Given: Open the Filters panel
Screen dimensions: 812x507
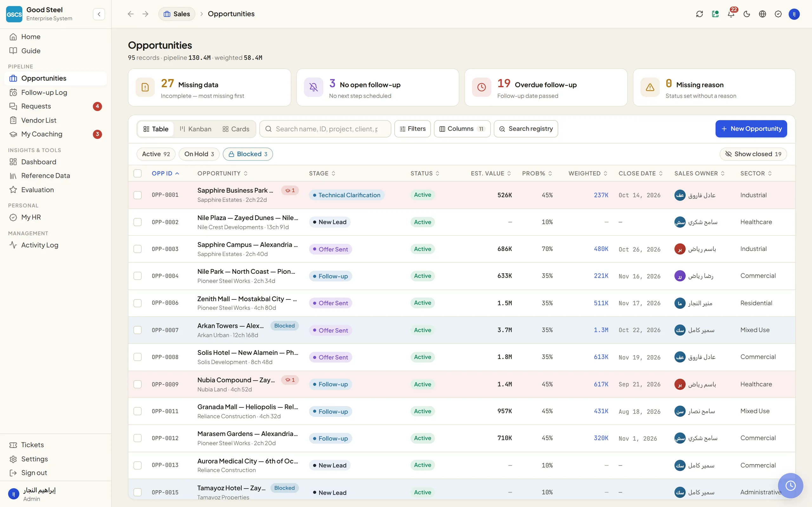Looking at the screenshot, I should pos(412,129).
